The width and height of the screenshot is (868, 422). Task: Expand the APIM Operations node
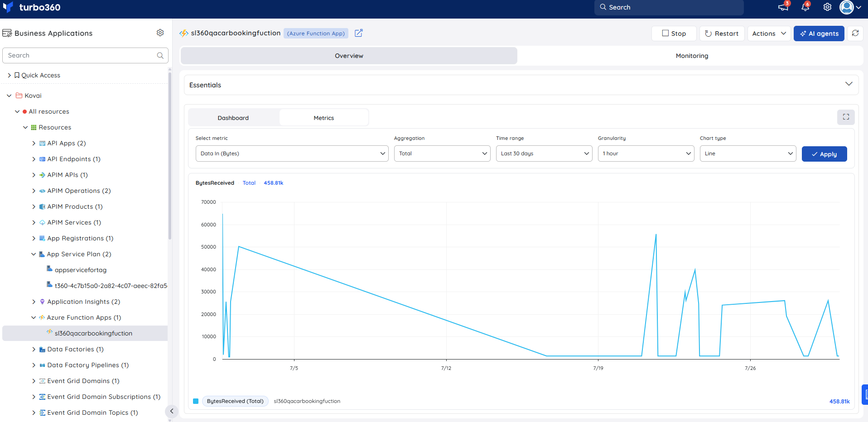(34, 191)
